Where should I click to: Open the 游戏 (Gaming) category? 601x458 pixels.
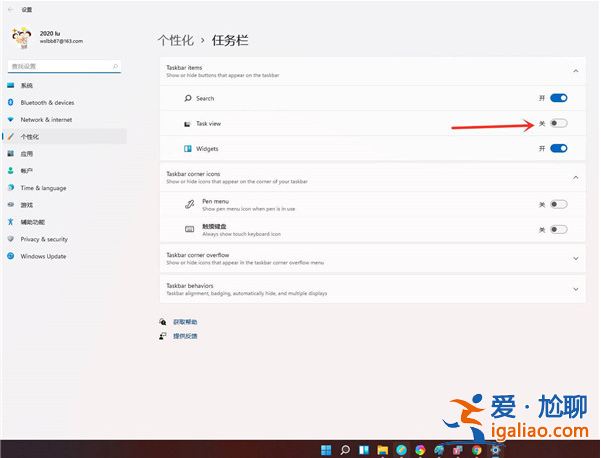click(x=63, y=205)
